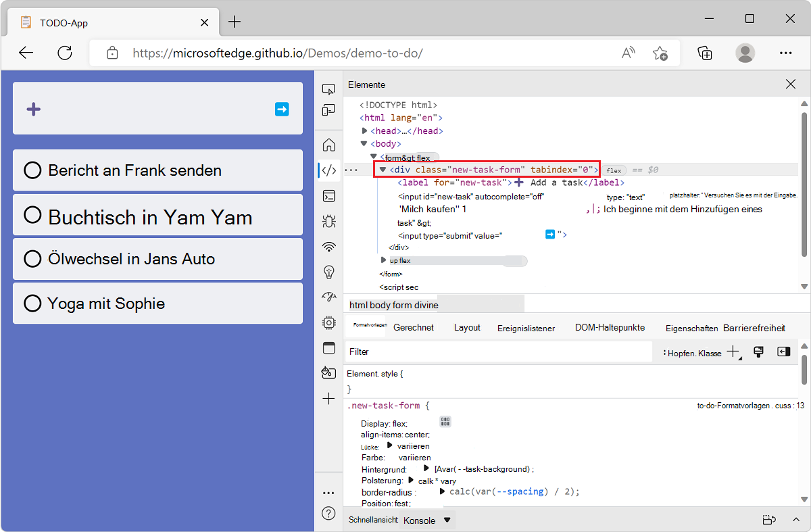Open the Elemente panel via </> icon
The image size is (811, 532).
coord(328,170)
